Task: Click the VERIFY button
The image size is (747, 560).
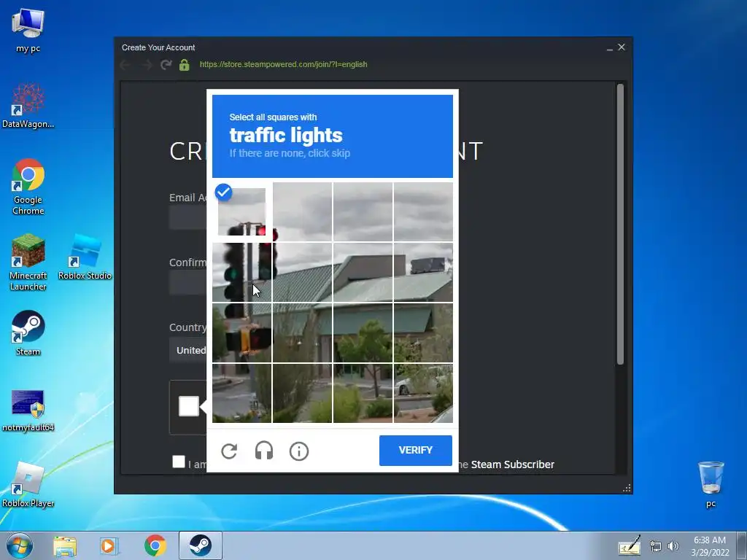Action: pos(415,450)
